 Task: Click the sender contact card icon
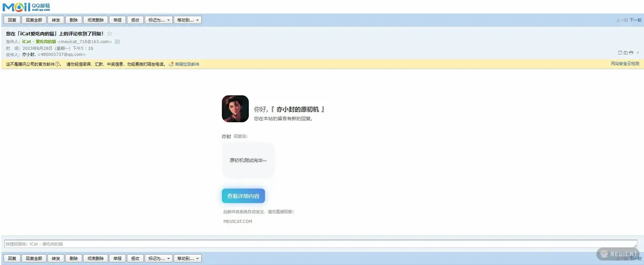pos(117,42)
